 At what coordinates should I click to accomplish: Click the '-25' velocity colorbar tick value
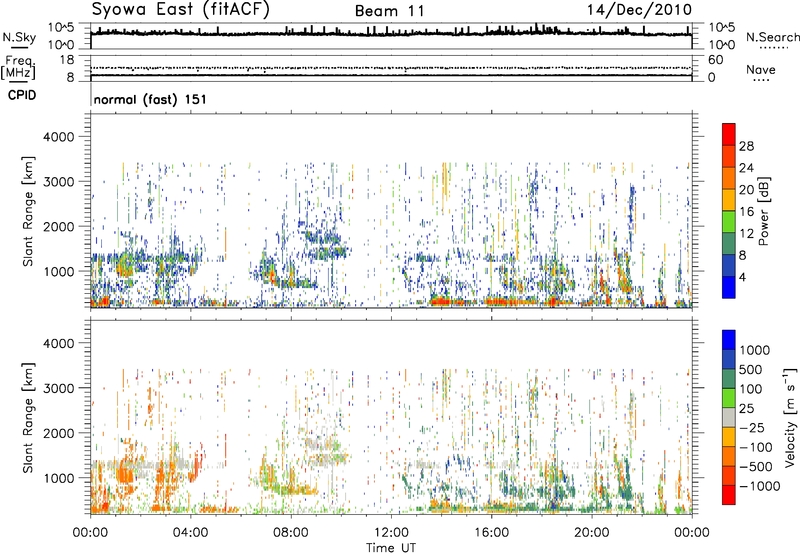pyautogui.click(x=753, y=428)
